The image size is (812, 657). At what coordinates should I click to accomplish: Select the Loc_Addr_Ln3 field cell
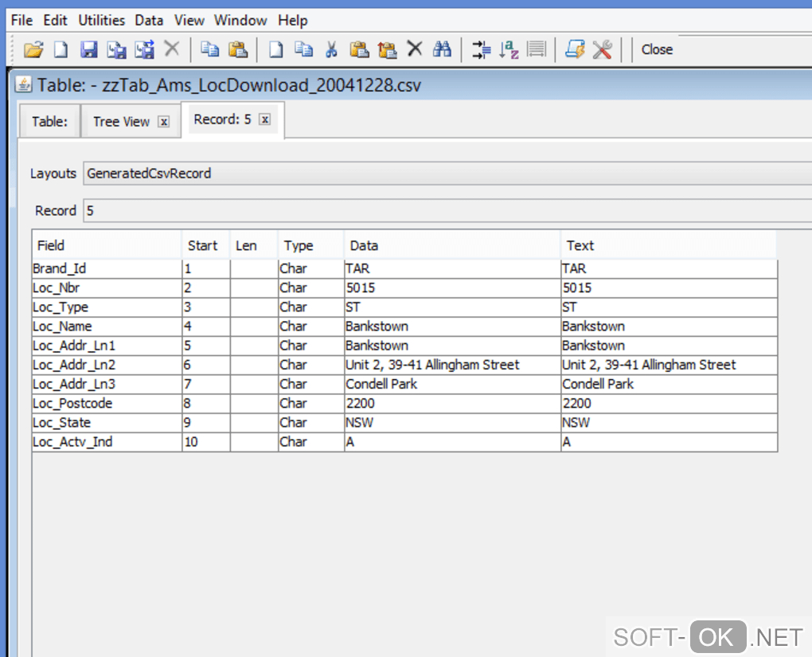(107, 384)
